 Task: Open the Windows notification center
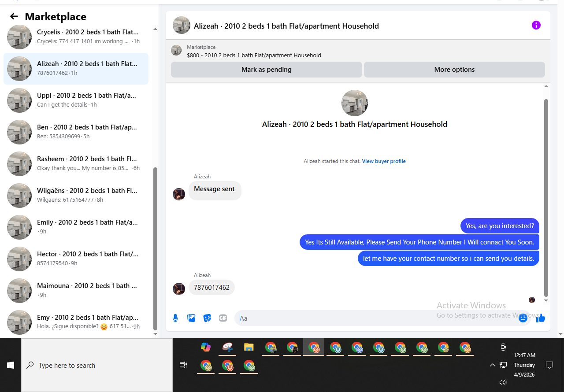[549, 365]
